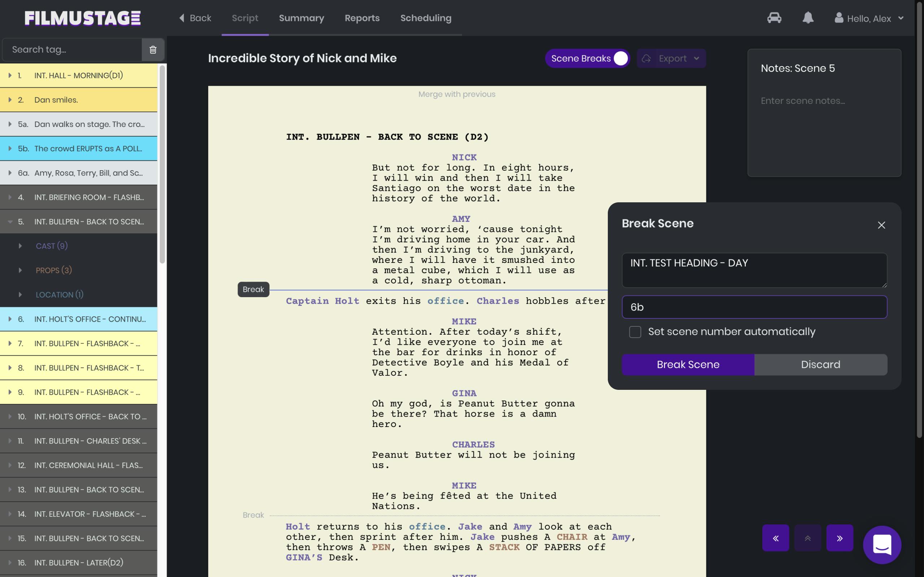Open the Hello, Alex user menu
The width and height of the screenshot is (924, 577).
coord(869,18)
